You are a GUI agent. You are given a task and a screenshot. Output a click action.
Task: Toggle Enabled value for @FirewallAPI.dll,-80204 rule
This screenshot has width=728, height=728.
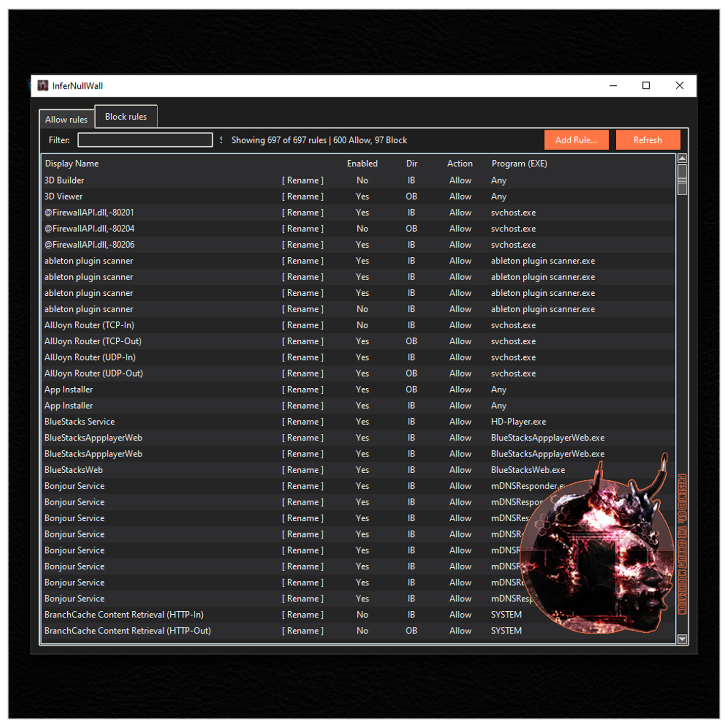[x=362, y=229]
